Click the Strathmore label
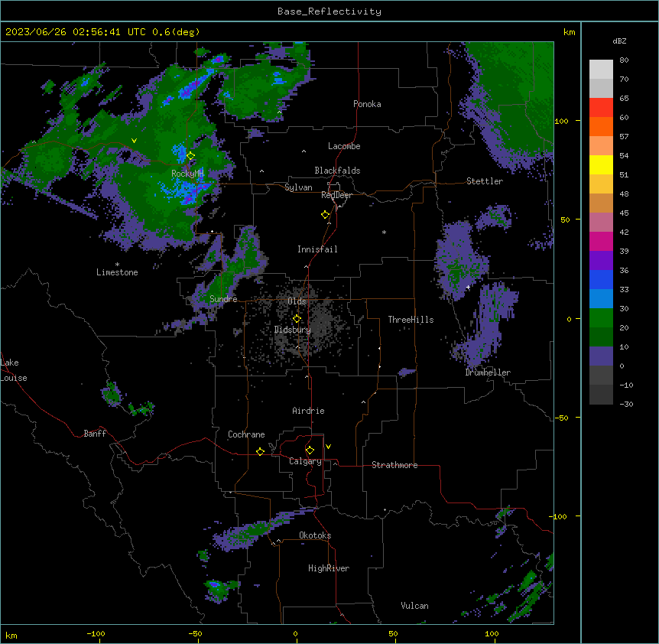 click(x=394, y=465)
